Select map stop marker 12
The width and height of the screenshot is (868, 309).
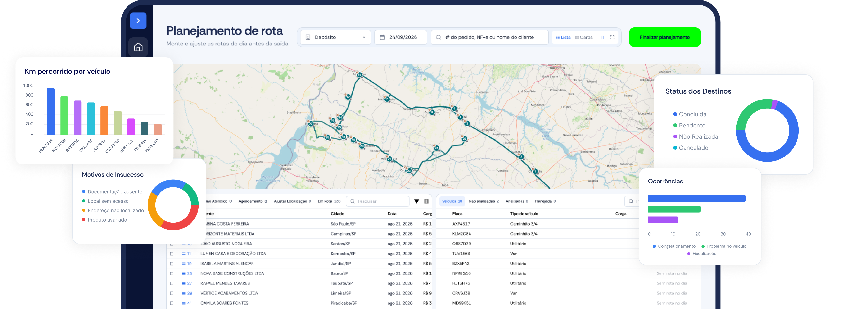coord(348,97)
